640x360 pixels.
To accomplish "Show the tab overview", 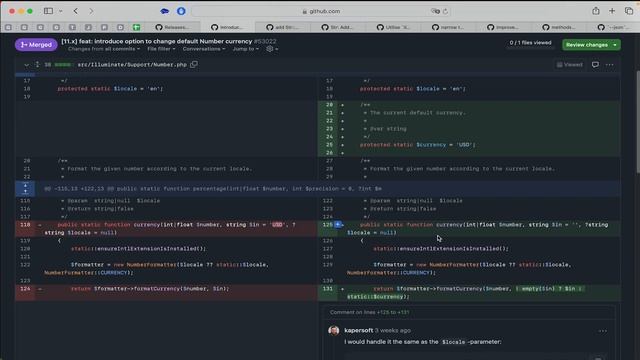I will tap(629, 11).
